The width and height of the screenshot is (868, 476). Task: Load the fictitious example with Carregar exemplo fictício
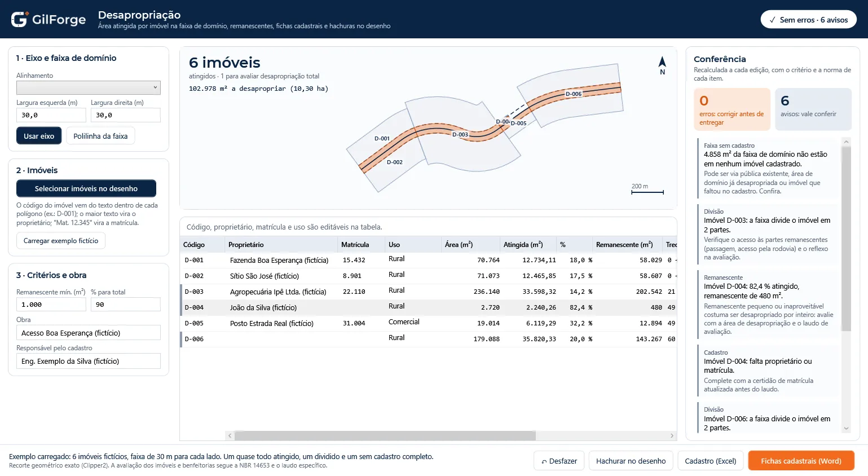click(x=61, y=241)
